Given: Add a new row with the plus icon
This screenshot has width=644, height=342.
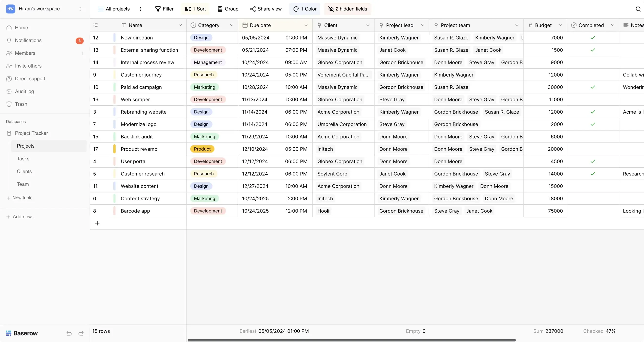Looking at the screenshot, I should tap(97, 223).
